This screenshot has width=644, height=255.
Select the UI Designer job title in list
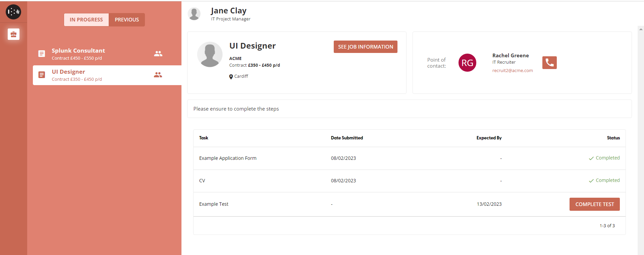coord(68,72)
